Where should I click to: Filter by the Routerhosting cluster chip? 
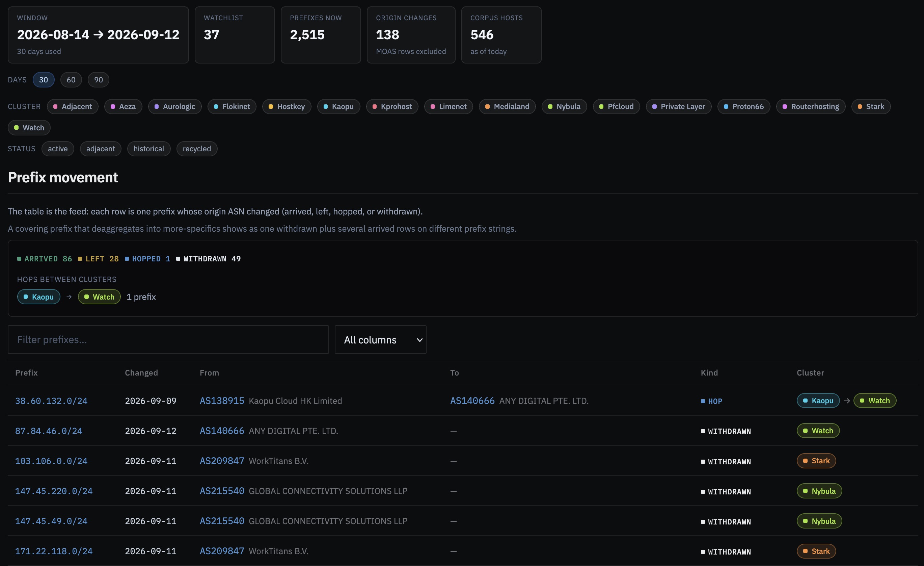click(x=811, y=106)
